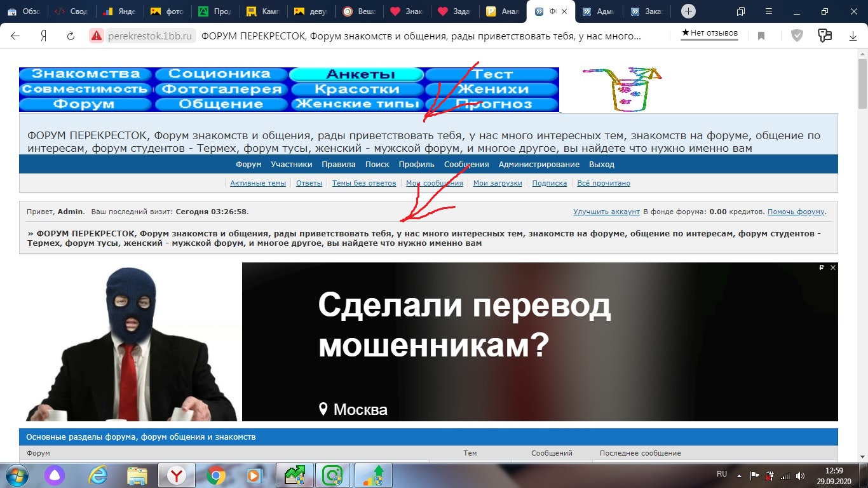
Task: Close the ad banner with the X icon
Action: (833, 268)
